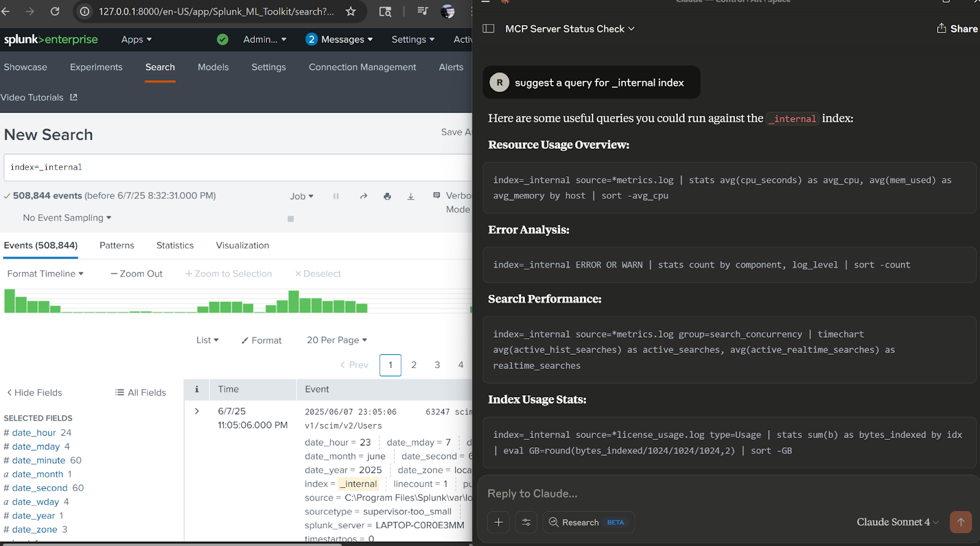This screenshot has height=546, width=980.
Task: Open the Splunk Settings dropdown in top bar
Action: (413, 39)
